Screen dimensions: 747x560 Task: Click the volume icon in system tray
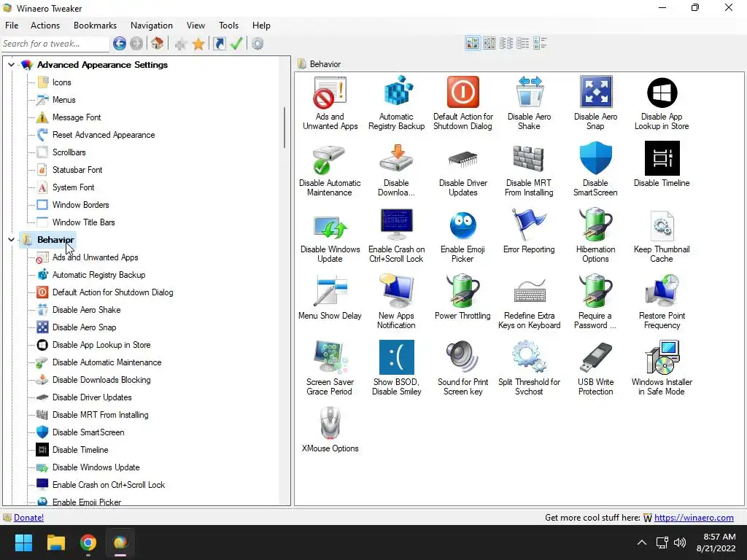coord(680,542)
